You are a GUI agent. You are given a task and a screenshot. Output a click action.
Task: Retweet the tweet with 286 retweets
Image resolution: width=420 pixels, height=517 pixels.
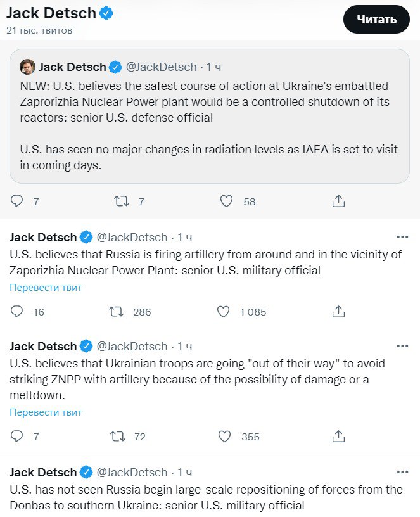tap(116, 312)
